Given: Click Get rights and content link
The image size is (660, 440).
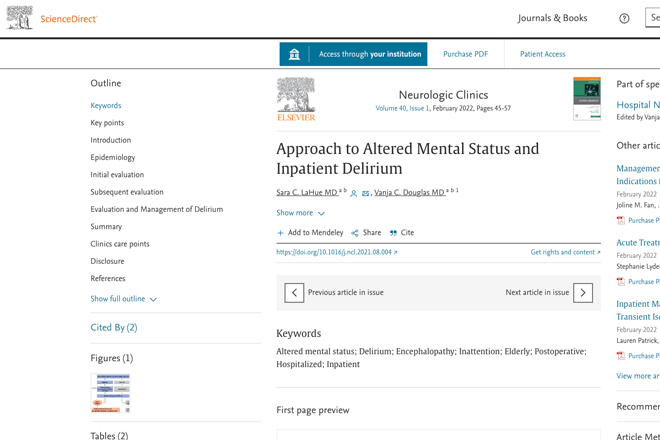Looking at the screenshot, I should coord(565,252).
